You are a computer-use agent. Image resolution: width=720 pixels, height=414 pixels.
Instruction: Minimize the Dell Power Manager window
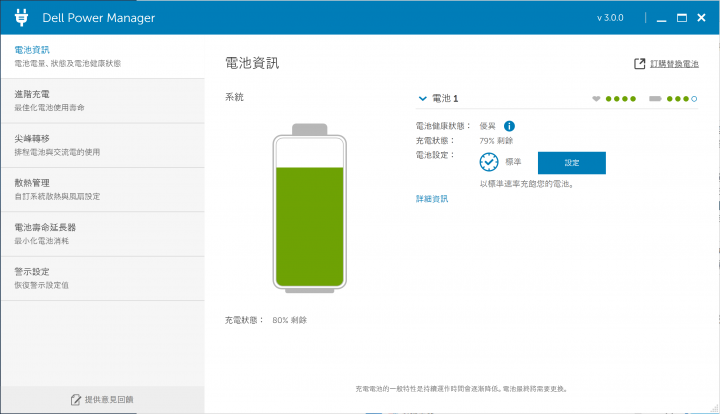pyautogui.click(x=661, y=18)
